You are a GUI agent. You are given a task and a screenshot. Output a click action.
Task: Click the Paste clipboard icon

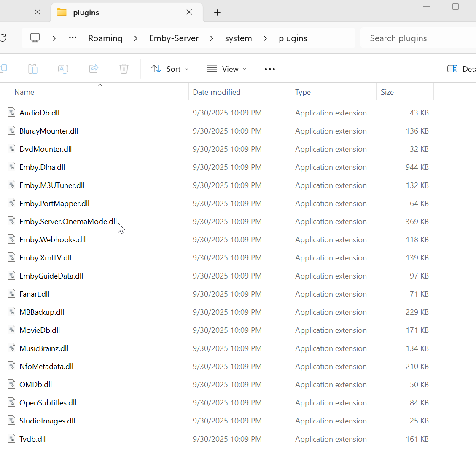[33, 69]
